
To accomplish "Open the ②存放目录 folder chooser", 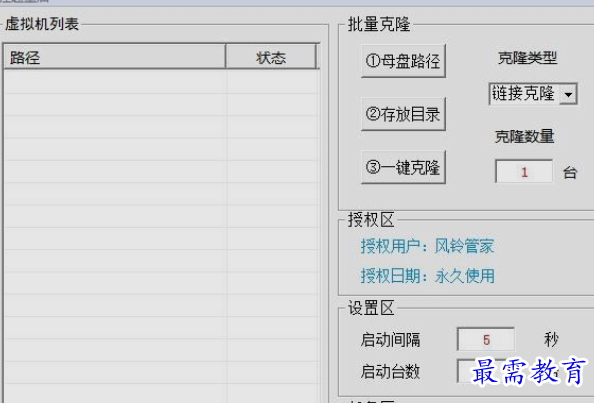I will (403, 114).
